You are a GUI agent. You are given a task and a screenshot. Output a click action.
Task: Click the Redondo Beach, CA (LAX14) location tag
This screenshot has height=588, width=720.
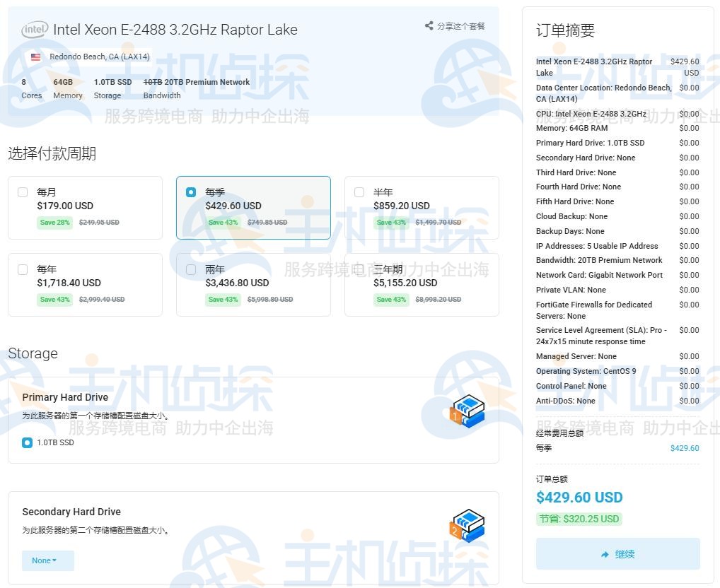pos(99,57)
